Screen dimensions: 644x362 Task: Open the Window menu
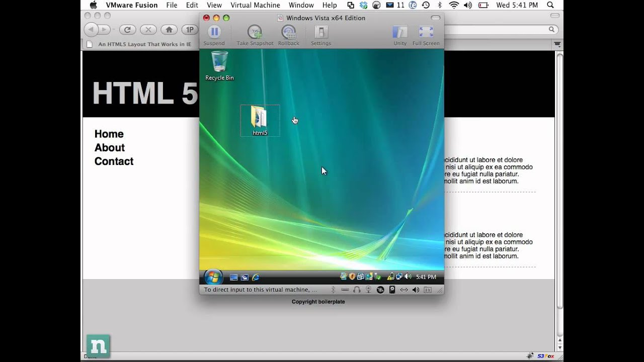pyautogui.click(x=301, y=5)
